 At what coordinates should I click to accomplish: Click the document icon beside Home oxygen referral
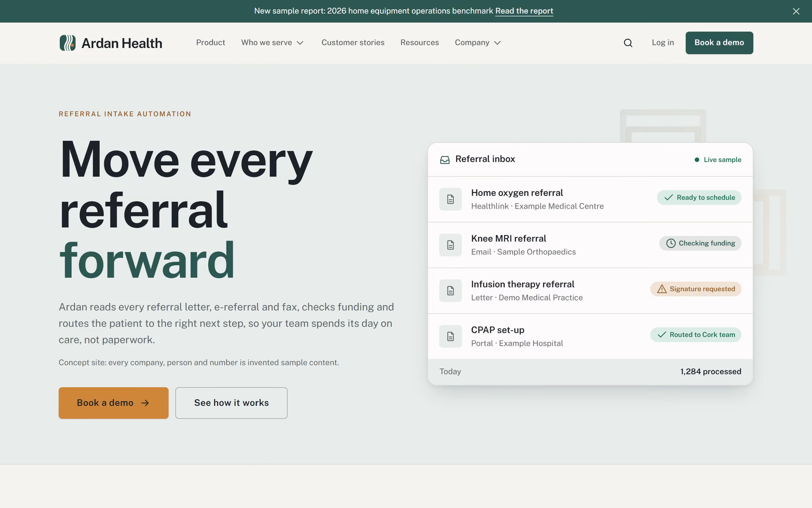tap(450, 199)
